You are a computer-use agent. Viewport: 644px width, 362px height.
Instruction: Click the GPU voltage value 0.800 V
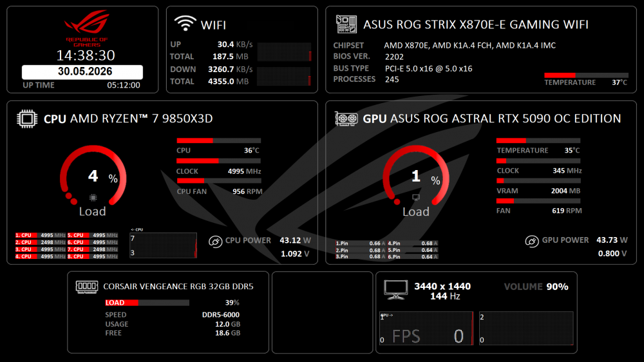pos(612,254)
